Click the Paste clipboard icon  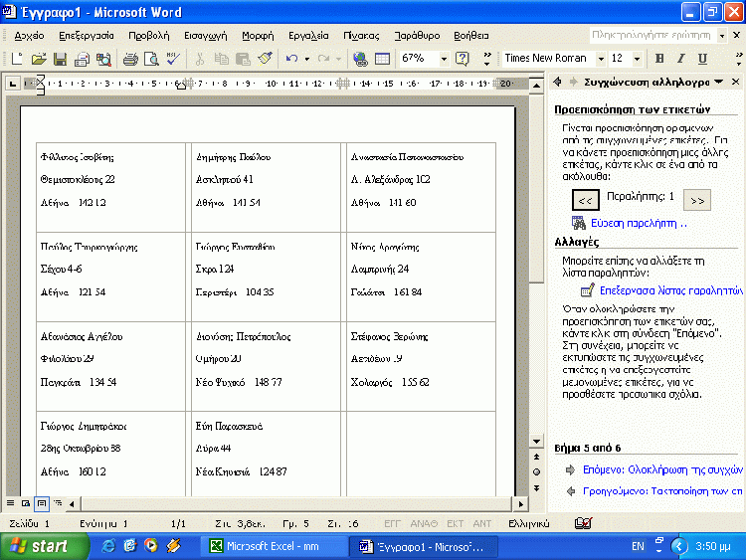243,59
